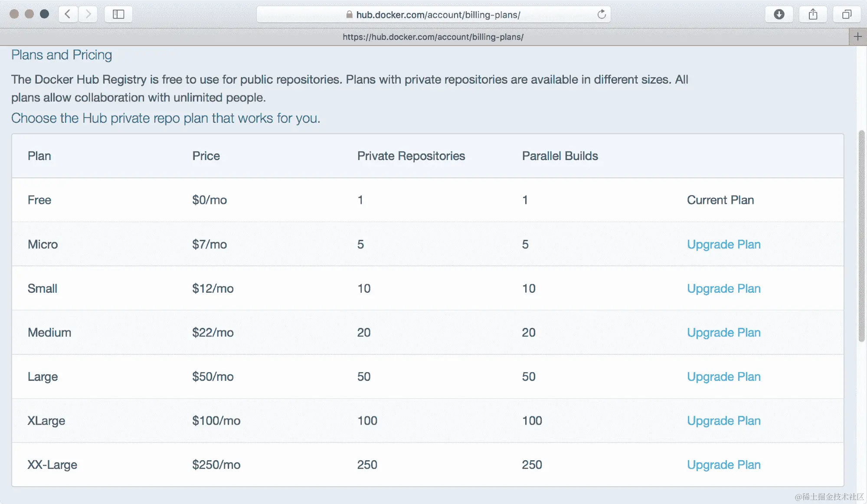Click the address bar URL field

click(438, 15)
